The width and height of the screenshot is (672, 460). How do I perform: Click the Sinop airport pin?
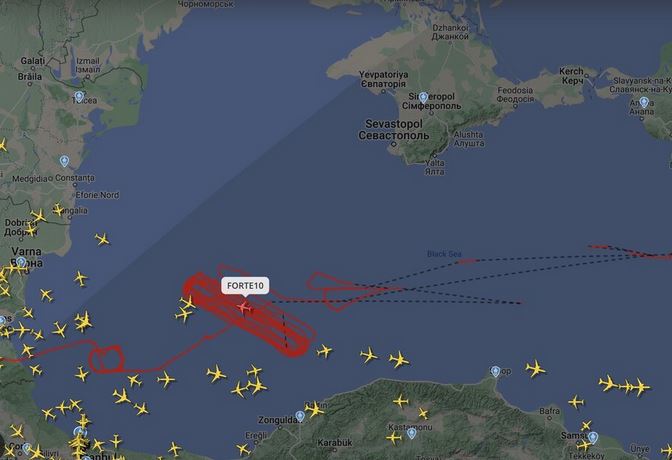coord(495,371)
